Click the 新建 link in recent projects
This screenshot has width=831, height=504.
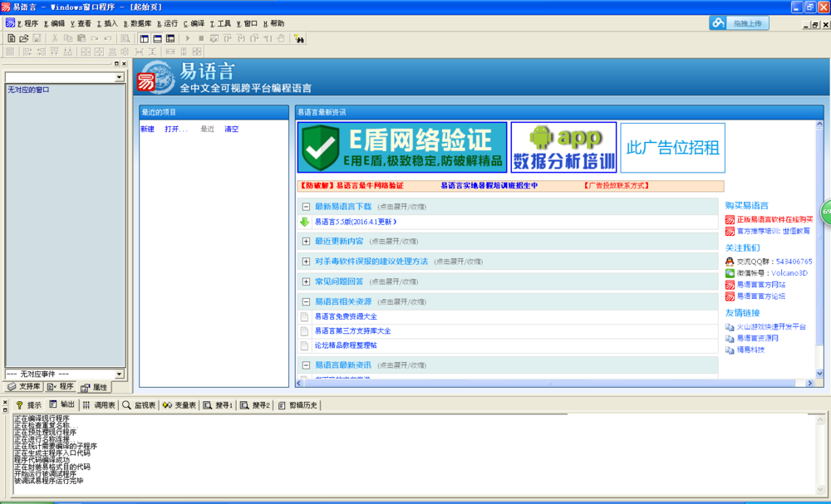click(x=147, y=130)
